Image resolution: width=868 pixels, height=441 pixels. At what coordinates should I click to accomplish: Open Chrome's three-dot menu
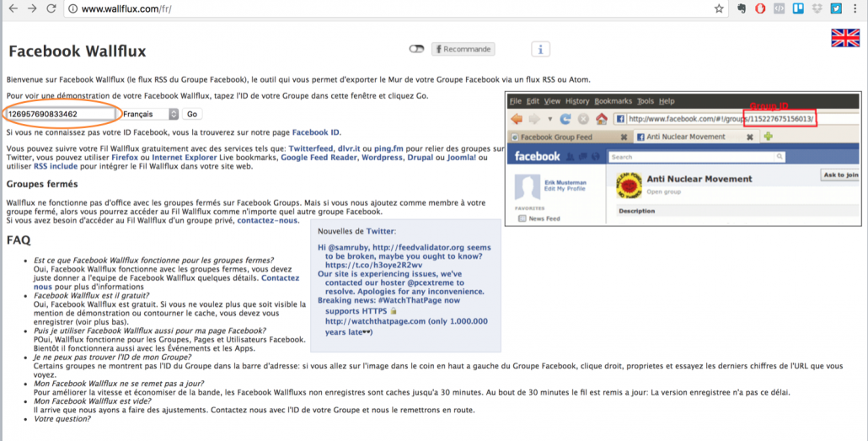(x=855, y=8)
